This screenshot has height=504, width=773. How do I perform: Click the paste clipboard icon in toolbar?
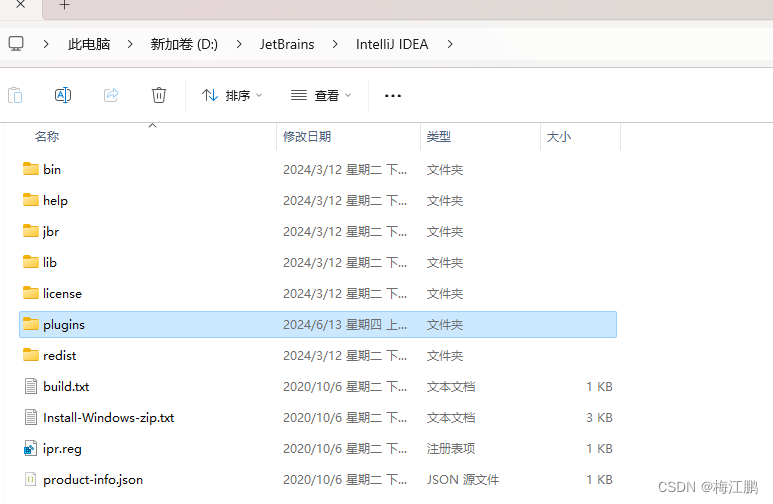click(15, 95)
